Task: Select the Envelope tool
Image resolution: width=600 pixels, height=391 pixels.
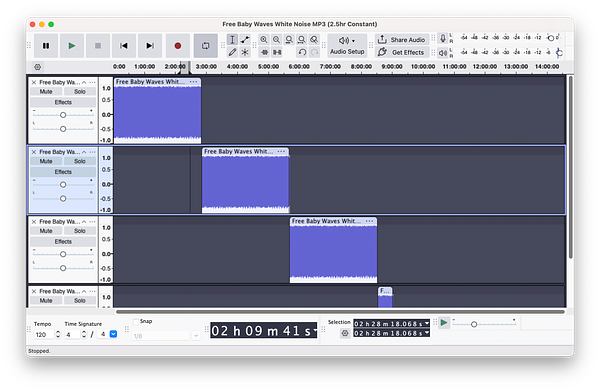Action: 245,39
